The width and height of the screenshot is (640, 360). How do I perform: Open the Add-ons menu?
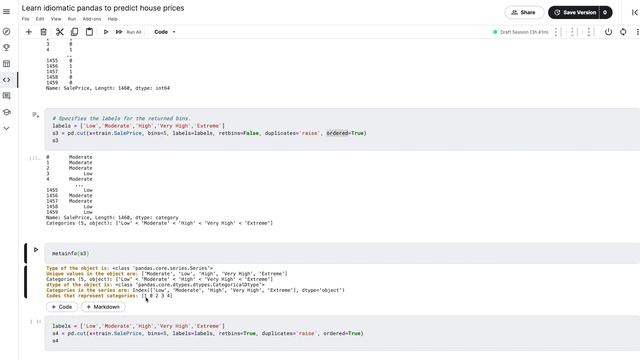coord(92,19)
